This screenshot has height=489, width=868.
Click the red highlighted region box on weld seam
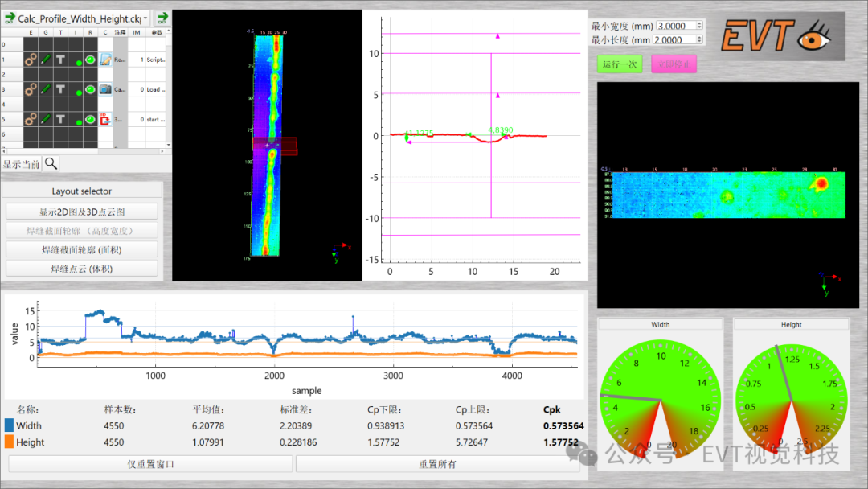click(x=275, y=146)
